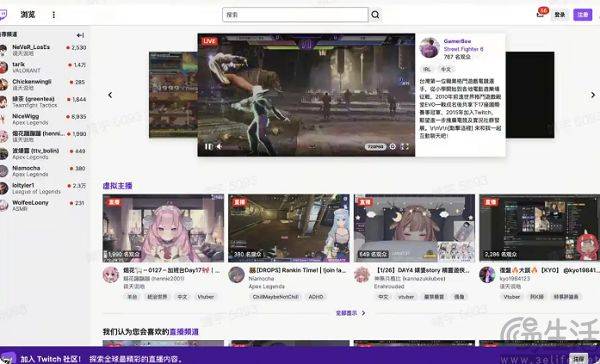Click the ChillMaybeNotChill tag
The width and height of the screenshot is (600, 364).
coord(276,297)
